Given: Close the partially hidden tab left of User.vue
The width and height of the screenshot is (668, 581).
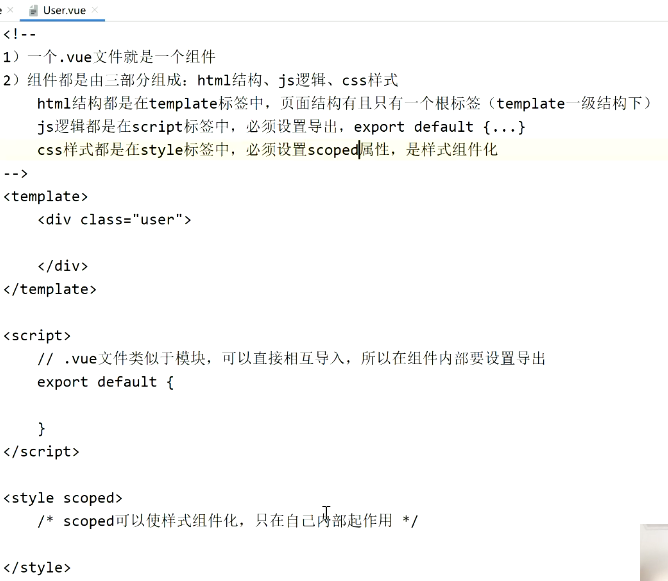Looking at the screenshot, I should tap(10, 9).
